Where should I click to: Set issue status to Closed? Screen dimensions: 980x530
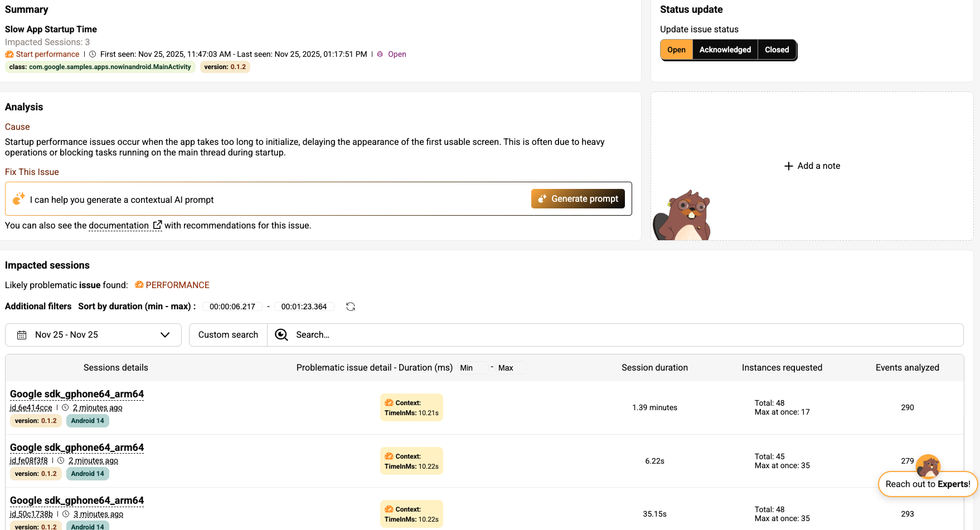click(777, 50)
